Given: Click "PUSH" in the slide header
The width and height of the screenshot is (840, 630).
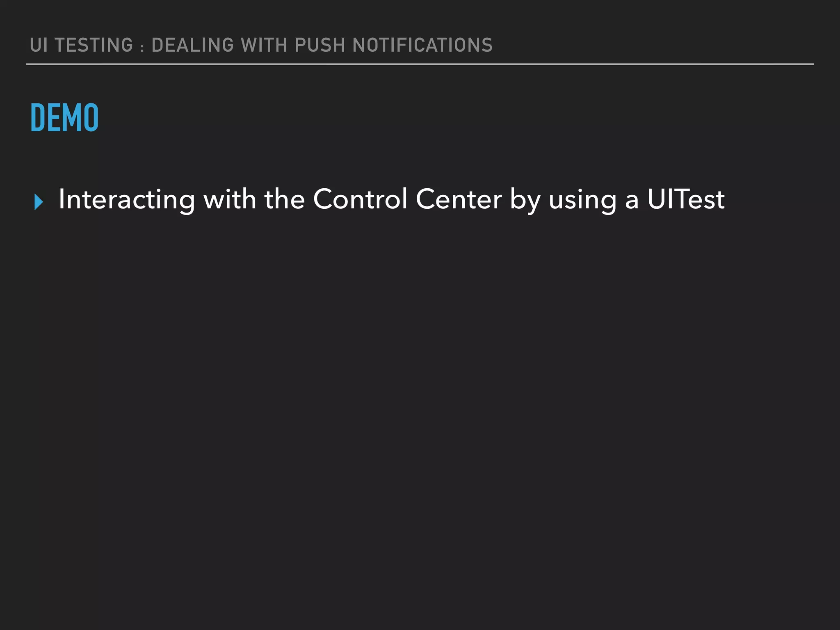Looking at the screenshot, I should click(320, 45).
